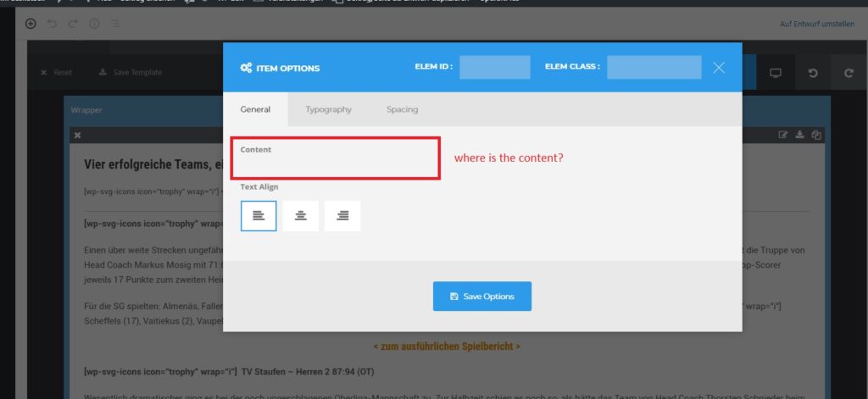Click the download icon on item bar

point(799,135)
